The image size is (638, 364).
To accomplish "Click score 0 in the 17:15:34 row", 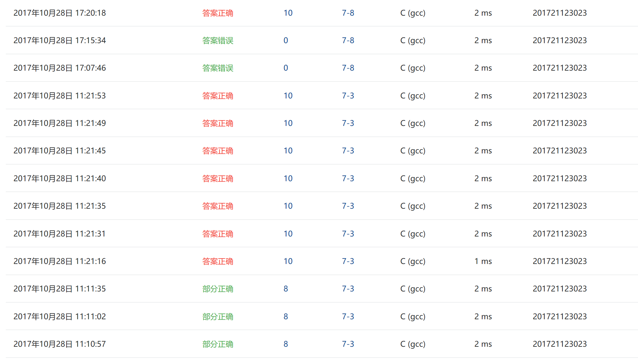I will pos(286,41).
